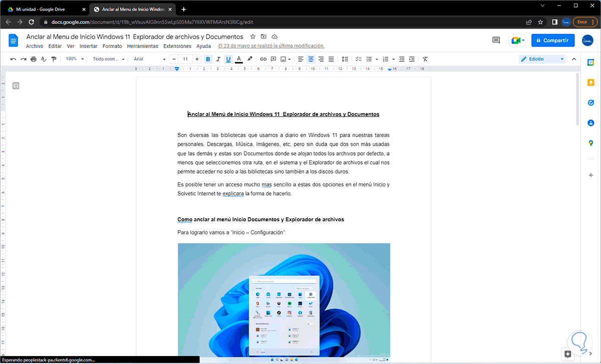Viewport: 601px width, 364px height.
Task: Get add-ons with the plus icon
Action: tap(591, 175)
